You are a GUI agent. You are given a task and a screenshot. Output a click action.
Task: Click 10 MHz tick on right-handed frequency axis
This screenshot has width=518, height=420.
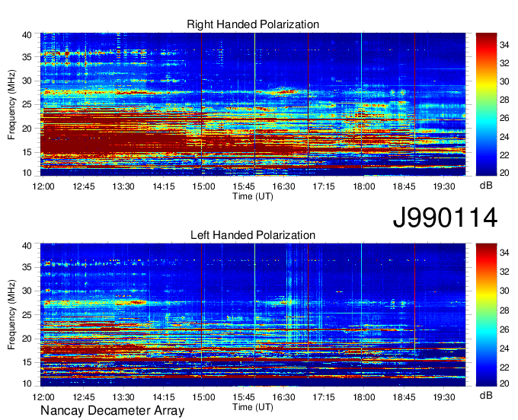(x=27, y=173)
